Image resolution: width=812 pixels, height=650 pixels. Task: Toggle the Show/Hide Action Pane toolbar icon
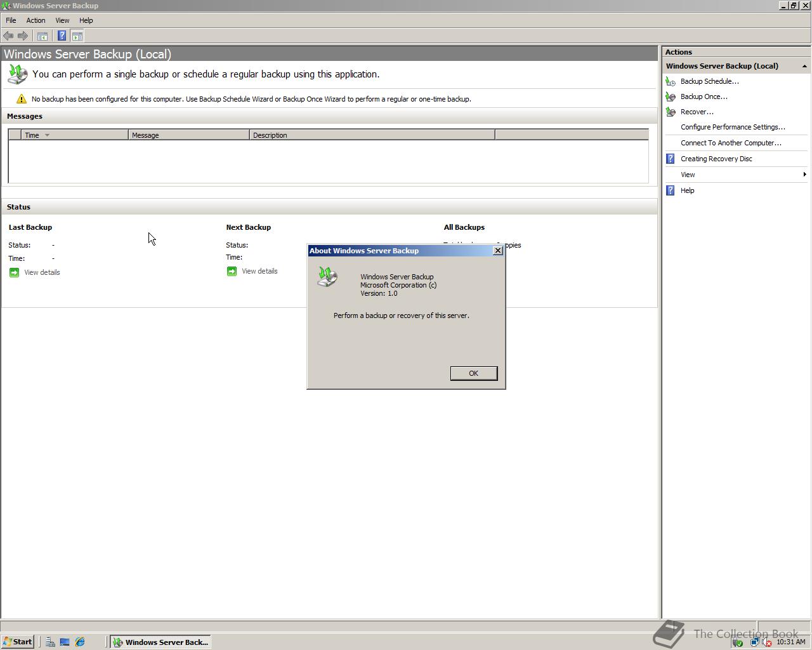[77, 36]
